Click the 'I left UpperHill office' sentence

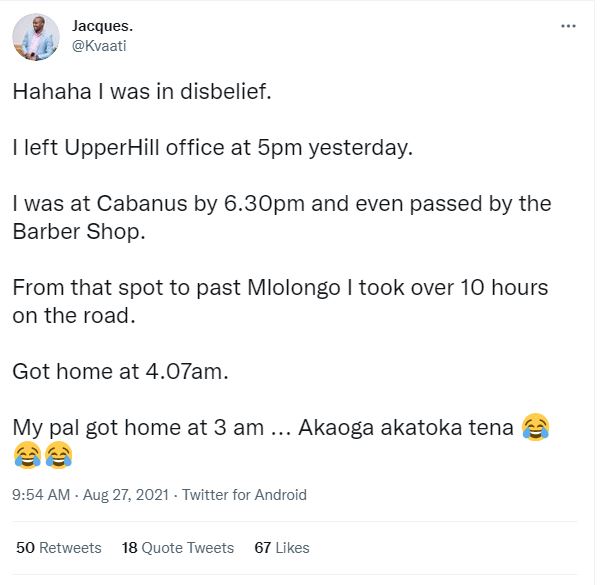(x=213, y=148)
